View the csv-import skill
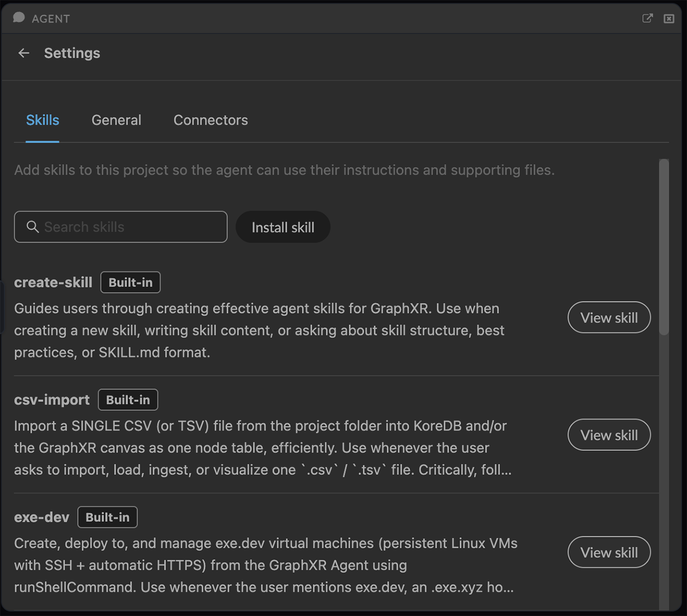Viewport: 687px width, 616px height. click(x=609, y=435)
